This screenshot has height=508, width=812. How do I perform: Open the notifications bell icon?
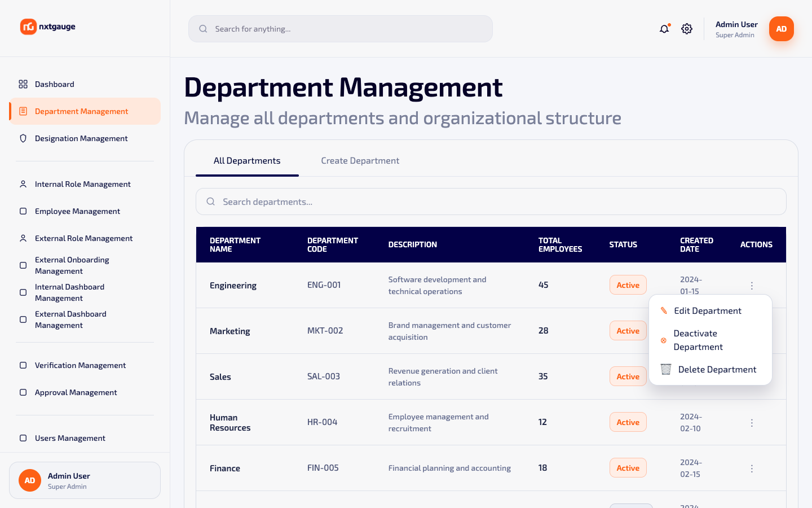click(x=664, y=29)
